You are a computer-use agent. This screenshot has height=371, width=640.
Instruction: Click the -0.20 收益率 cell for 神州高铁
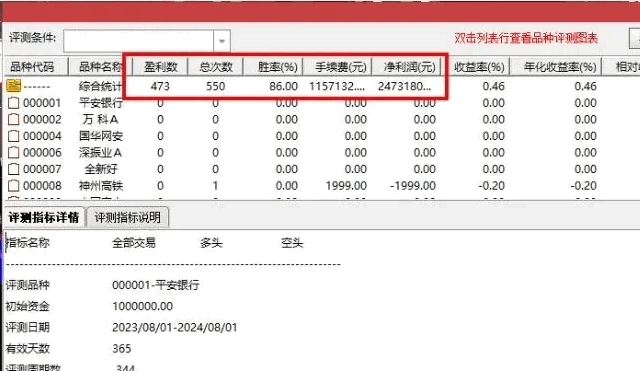tap(491, 186)
